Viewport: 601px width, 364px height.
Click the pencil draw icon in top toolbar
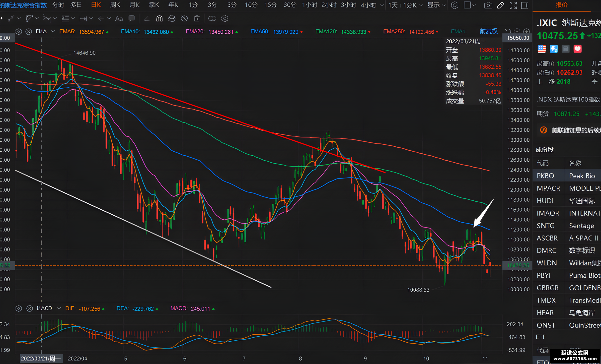[500, 5]
